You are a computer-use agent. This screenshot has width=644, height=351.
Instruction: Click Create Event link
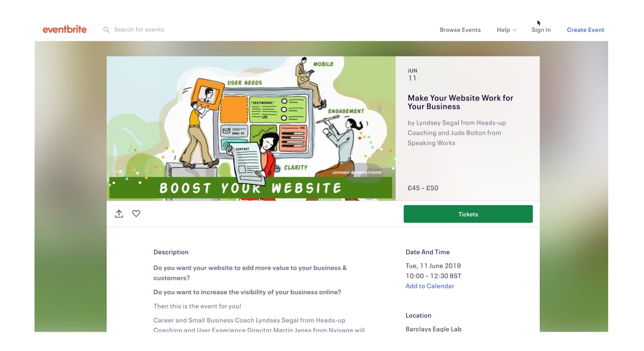[585, 30]
